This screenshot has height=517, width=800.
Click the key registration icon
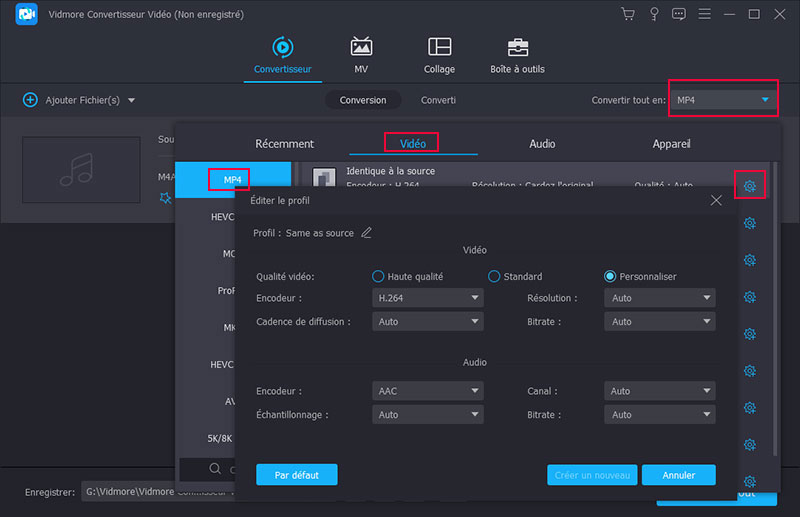654,14
